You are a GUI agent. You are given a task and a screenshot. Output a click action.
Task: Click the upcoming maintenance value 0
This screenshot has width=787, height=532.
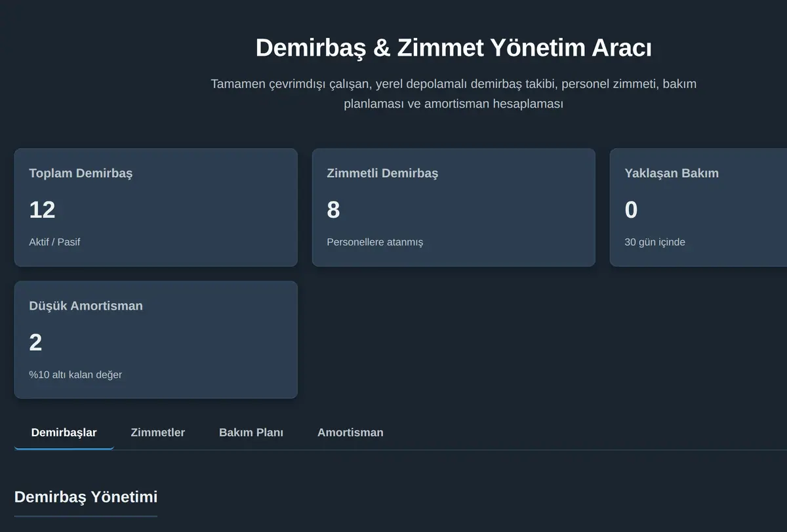click(x=631, y=210)
